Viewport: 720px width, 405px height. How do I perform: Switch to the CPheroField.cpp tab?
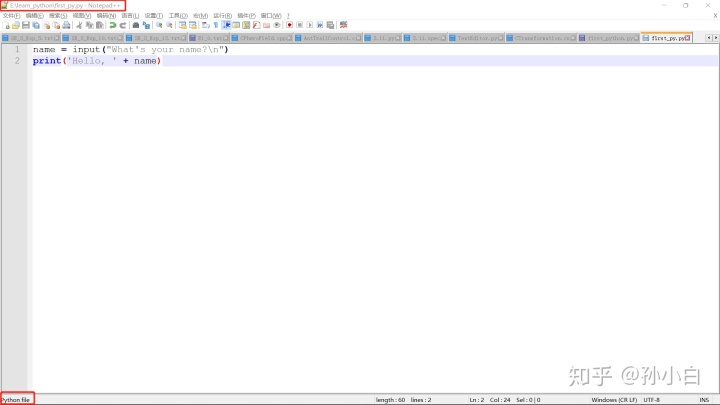(262, 38)
